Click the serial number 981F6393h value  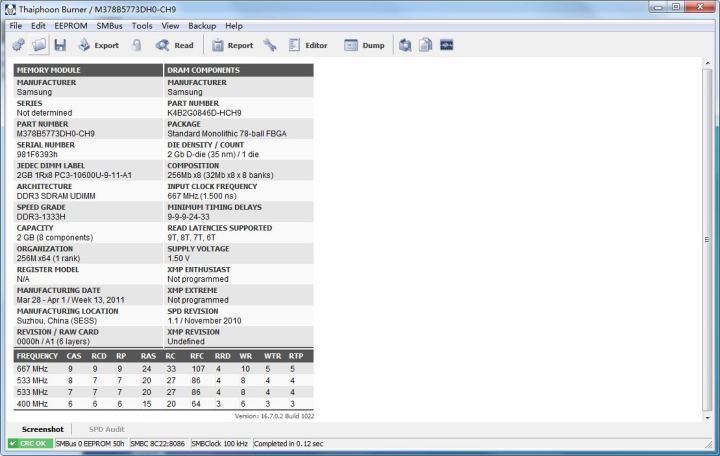37,154
